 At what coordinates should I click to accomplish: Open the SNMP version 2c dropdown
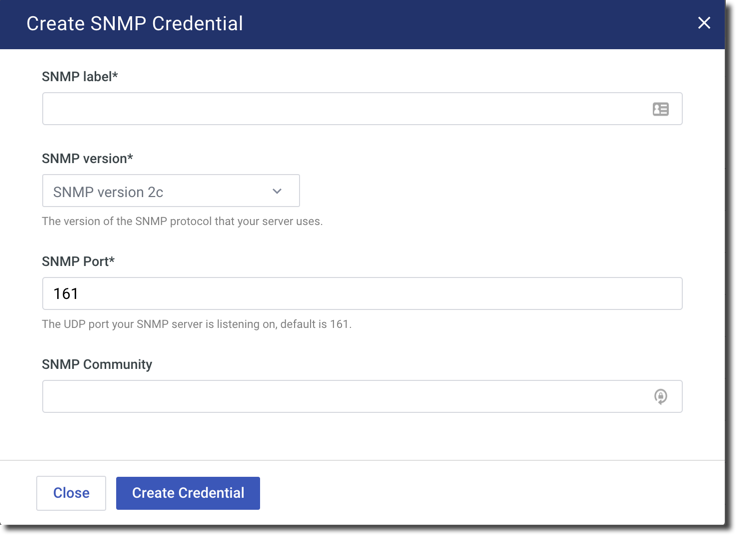(x=160, y=191)
